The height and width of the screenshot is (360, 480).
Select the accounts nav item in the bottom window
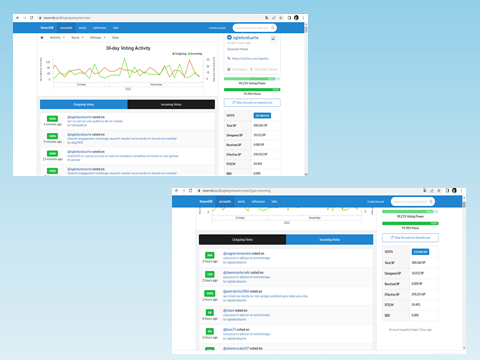point(225,201)
